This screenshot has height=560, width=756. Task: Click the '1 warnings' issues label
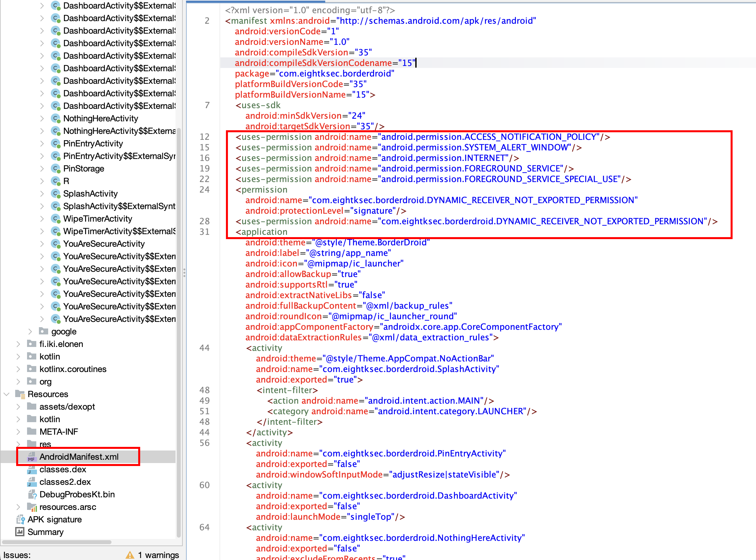[158, 555]
